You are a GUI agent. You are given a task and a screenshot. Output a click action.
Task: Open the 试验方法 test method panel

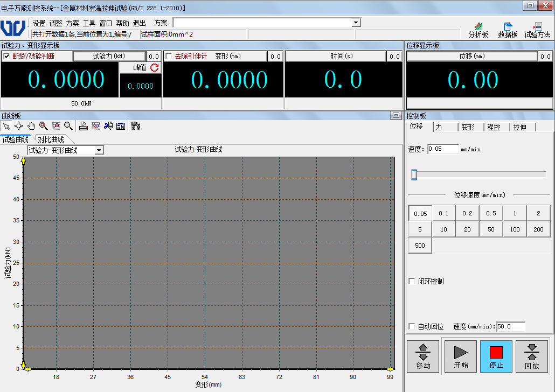[537, 30]
